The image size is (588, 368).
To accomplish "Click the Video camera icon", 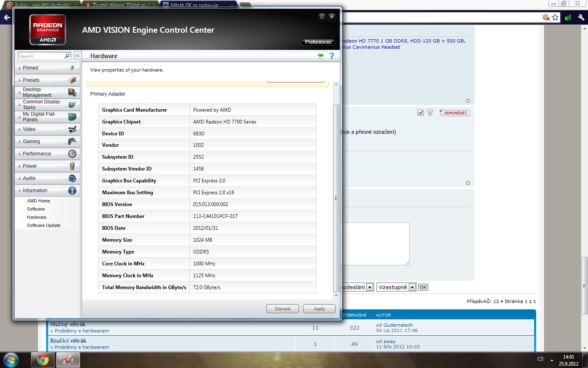I will coord(72,129).
